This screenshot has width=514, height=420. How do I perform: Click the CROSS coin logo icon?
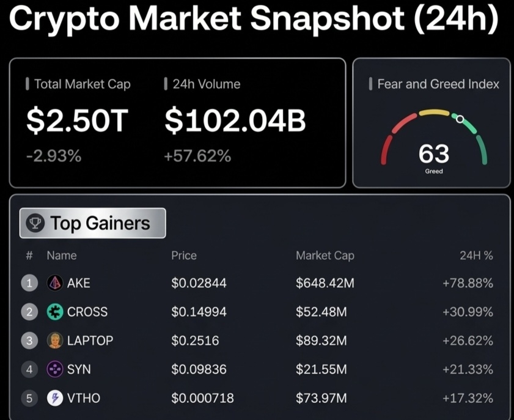coord(55,311)
